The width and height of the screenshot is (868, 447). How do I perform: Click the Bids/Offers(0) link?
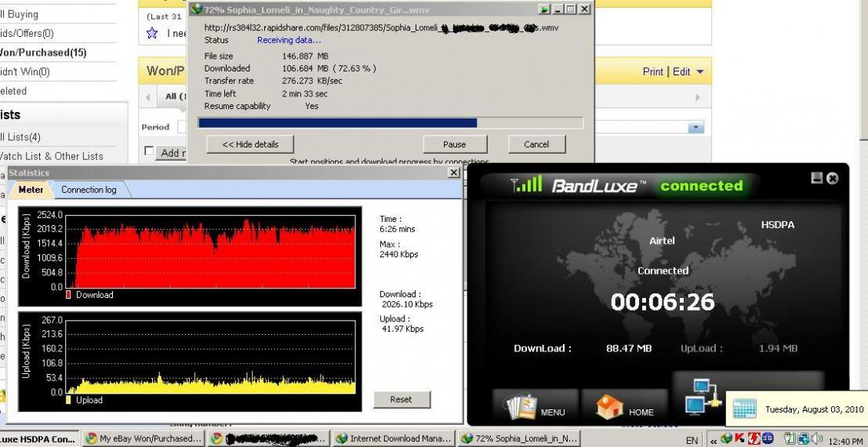tap(27, 33)
